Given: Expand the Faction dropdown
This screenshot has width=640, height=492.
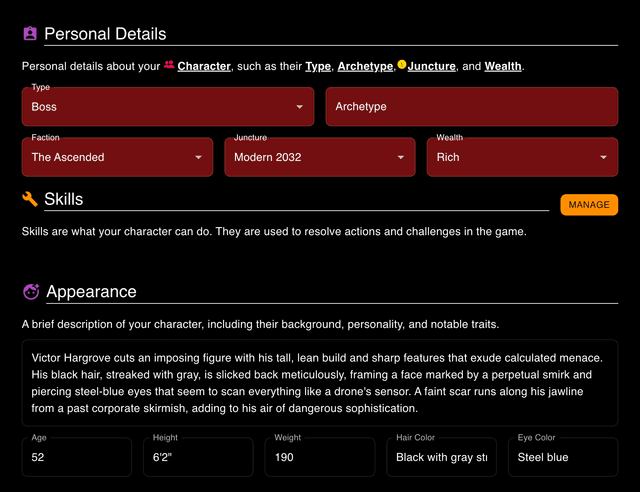Looking at the screenshot, I should point(117,157).
